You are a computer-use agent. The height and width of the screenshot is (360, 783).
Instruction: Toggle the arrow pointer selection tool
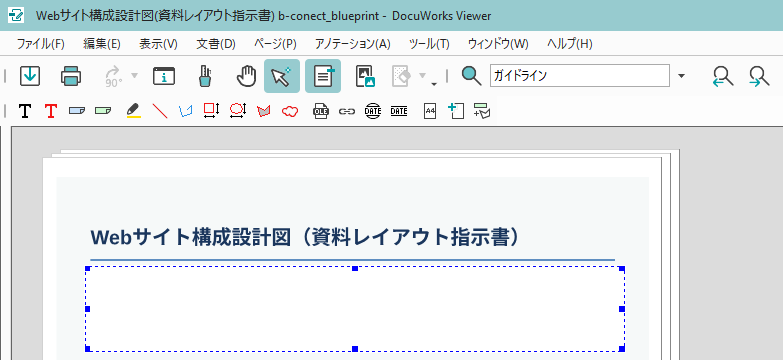click(x=282, y=76)
